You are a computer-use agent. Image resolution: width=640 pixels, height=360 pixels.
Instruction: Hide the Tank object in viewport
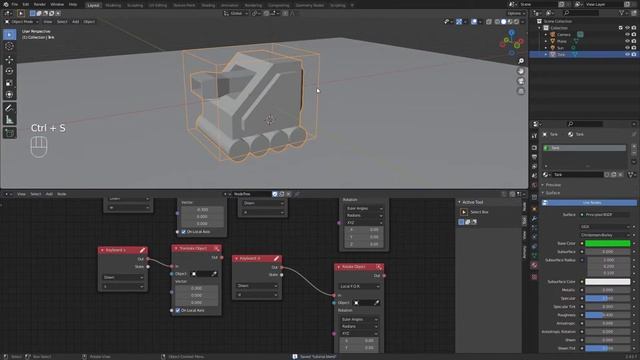point(627,54)
